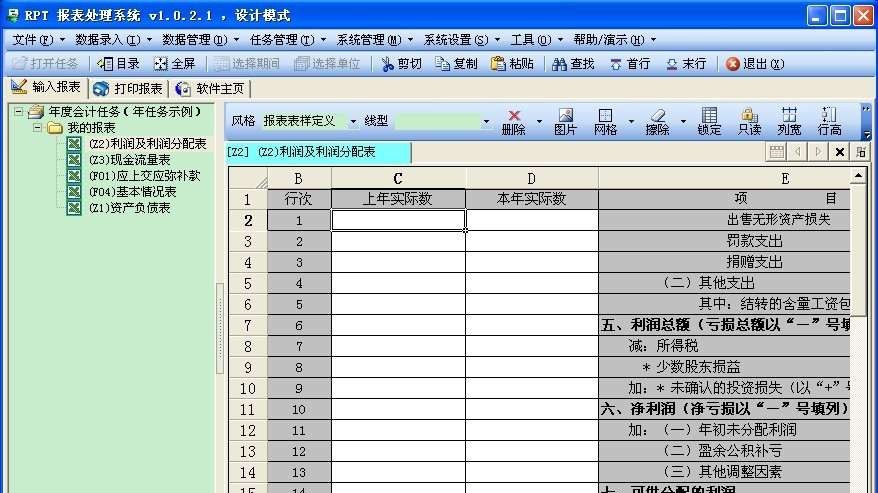The height and width of the screenshot is (493, 878).
Task: Click the 锁定 lock cells icon
Action: [x=709, y=122]
